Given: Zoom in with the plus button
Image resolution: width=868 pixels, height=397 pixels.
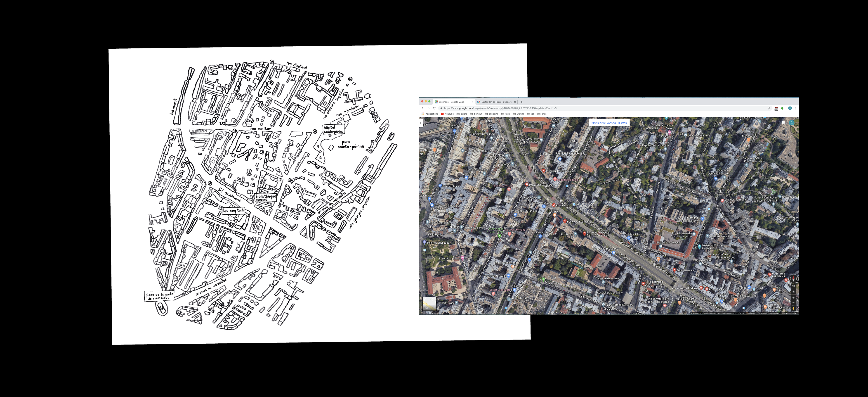Looking at the screenshot, I should (794, 297).
